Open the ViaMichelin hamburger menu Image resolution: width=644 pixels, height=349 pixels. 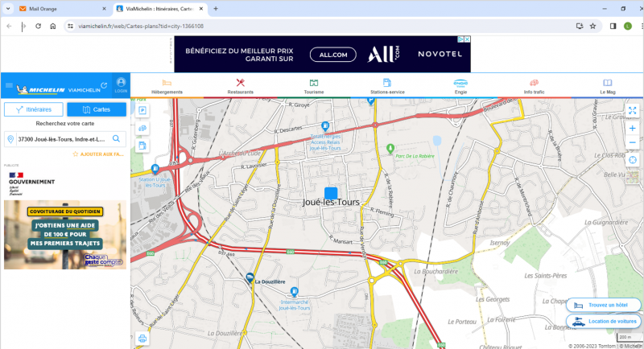[9, 86]
